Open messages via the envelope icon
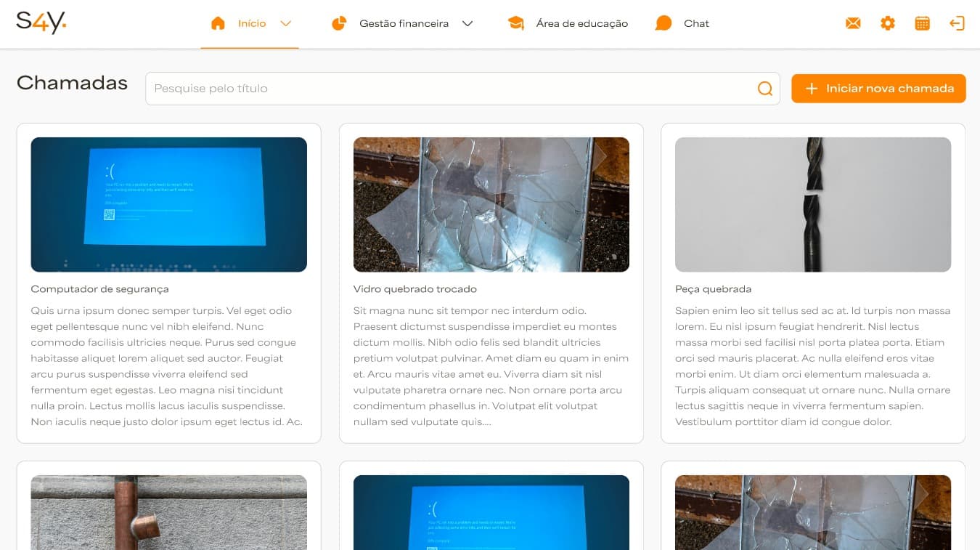 click(853, 23)
